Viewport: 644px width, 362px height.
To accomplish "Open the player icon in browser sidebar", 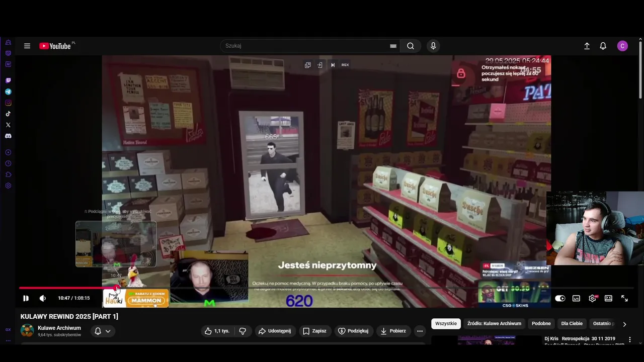I will coord(8,152).
